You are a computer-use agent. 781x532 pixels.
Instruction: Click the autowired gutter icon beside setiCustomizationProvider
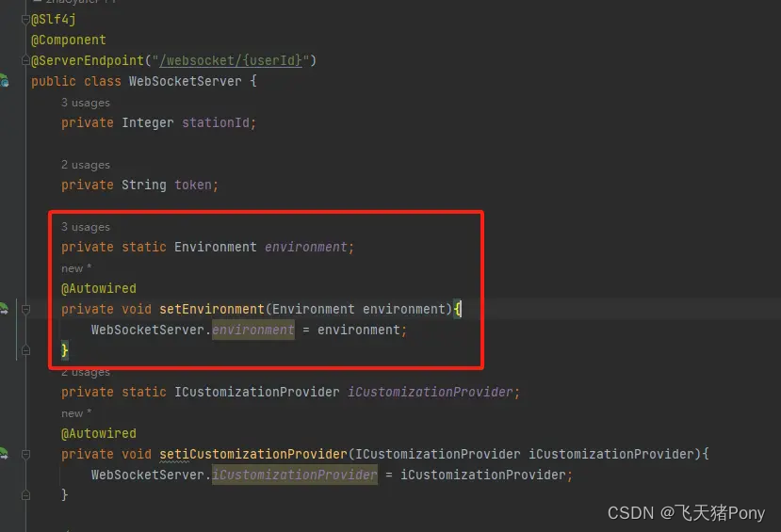click(4, 454)
